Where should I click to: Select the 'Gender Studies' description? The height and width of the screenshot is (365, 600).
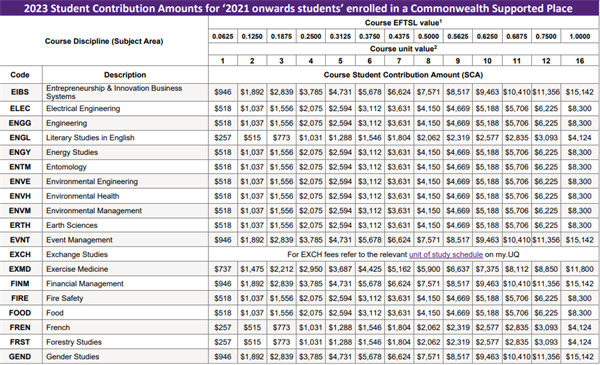point(72,357)
